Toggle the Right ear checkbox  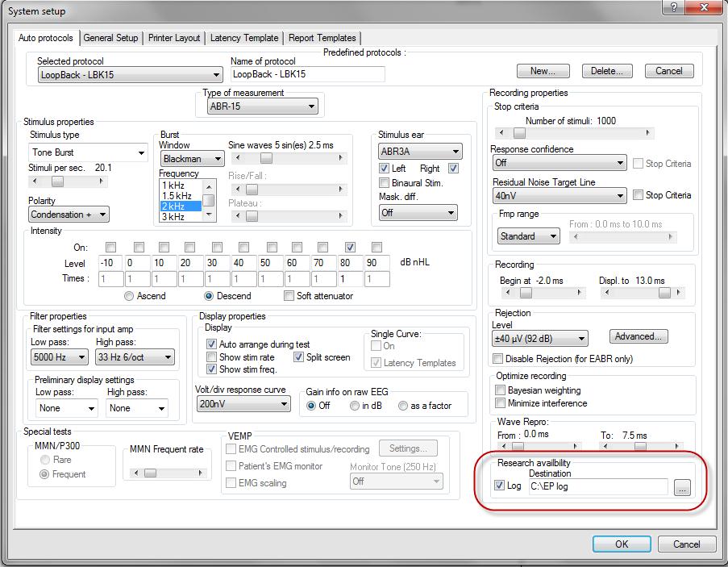point(454,168)
